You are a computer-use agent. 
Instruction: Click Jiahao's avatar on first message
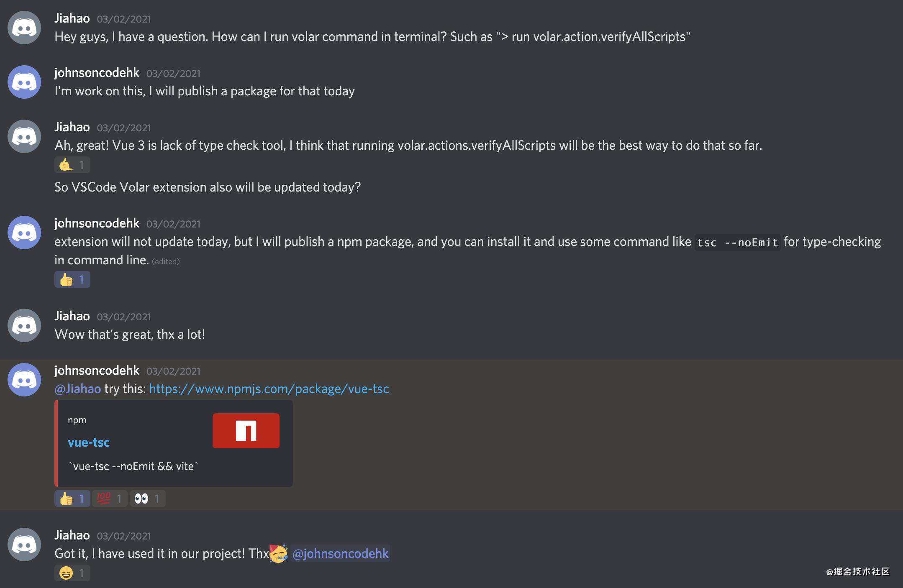click(x=24, y=28)
